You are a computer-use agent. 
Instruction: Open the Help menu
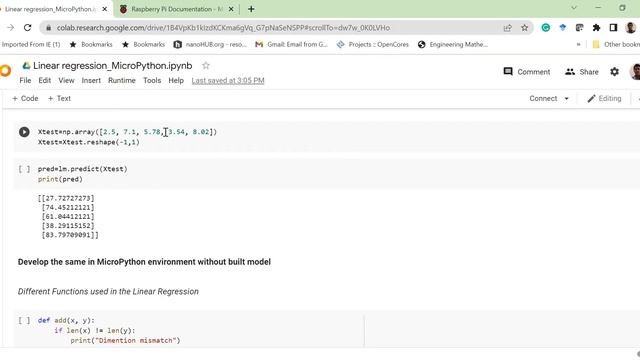tap(176, 80)
